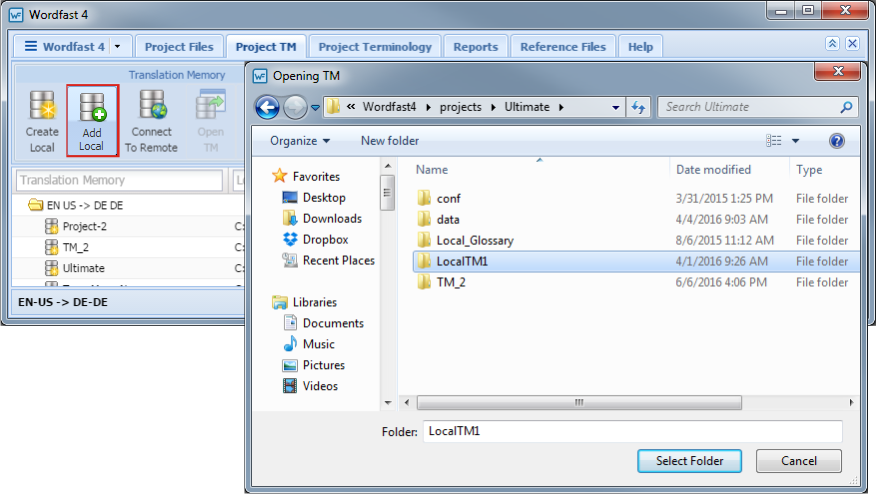876x494 pixels.
Task: Switch to Reference Files tab
Action: (x=563, y=47)
